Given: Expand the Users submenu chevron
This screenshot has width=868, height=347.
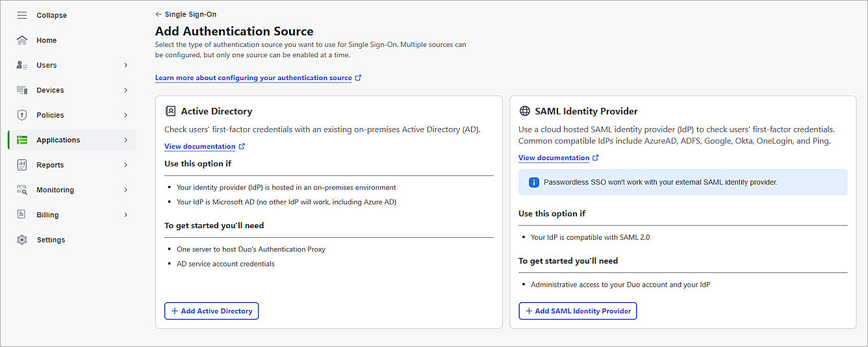Looking at the screenshot, I should tap(125, 65).
